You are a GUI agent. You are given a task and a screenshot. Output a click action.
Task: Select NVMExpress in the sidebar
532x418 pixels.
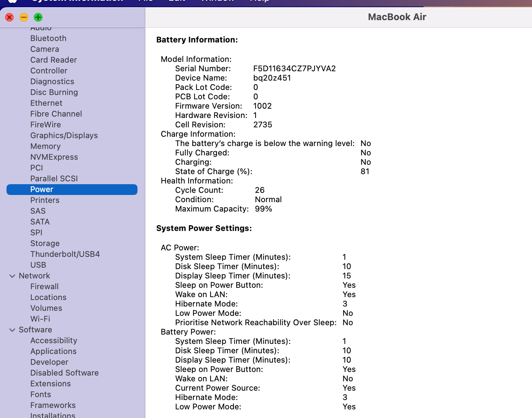coord(54,157)
